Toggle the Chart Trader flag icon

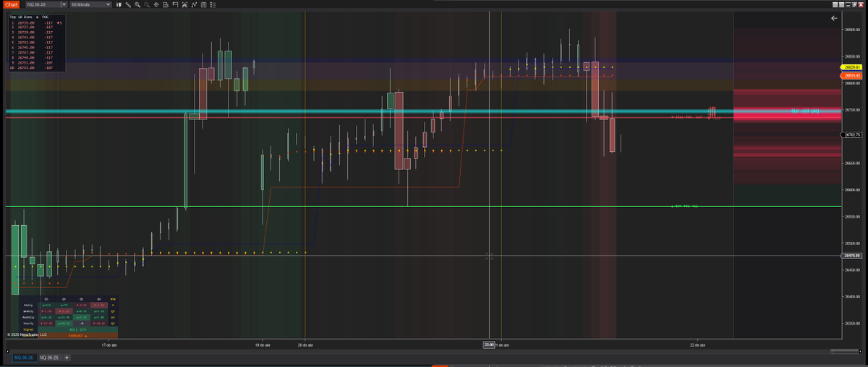(x=175, y=4)
